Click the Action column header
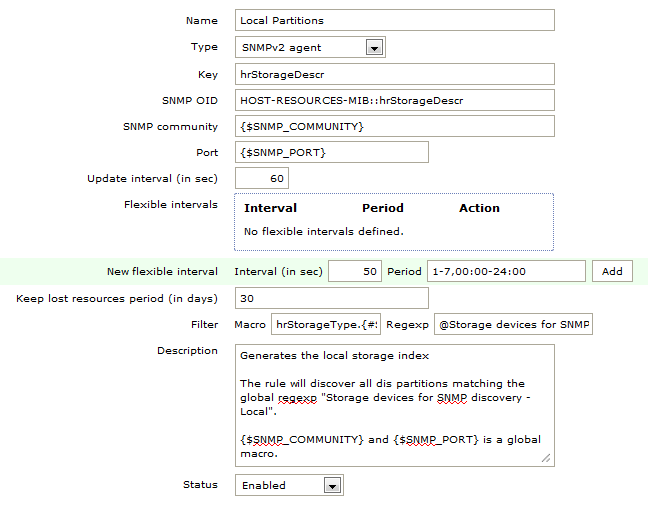 click(479, 208)
